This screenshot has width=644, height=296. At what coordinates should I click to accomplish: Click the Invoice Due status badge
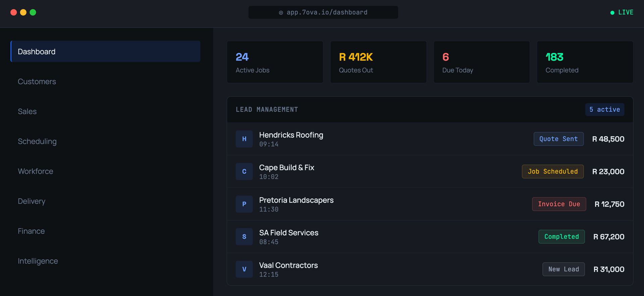[559, 204]
